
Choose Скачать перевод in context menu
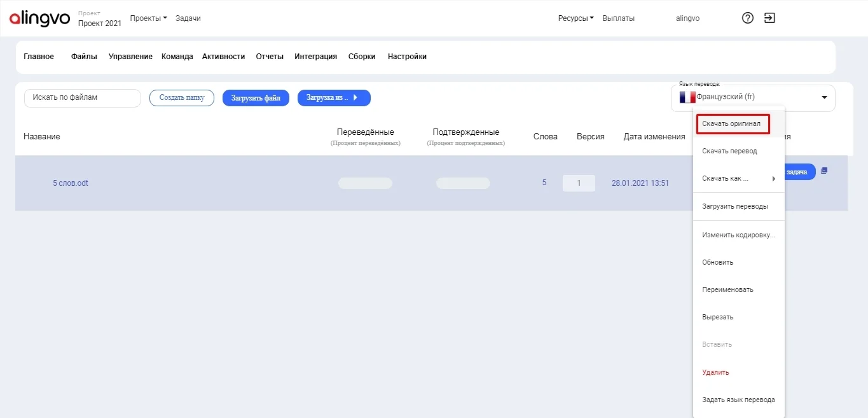click(x=729, y=151)
